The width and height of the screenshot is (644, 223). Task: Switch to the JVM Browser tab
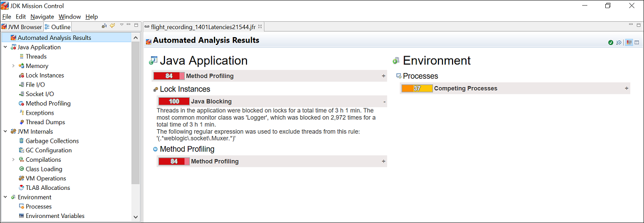(22, 27)
